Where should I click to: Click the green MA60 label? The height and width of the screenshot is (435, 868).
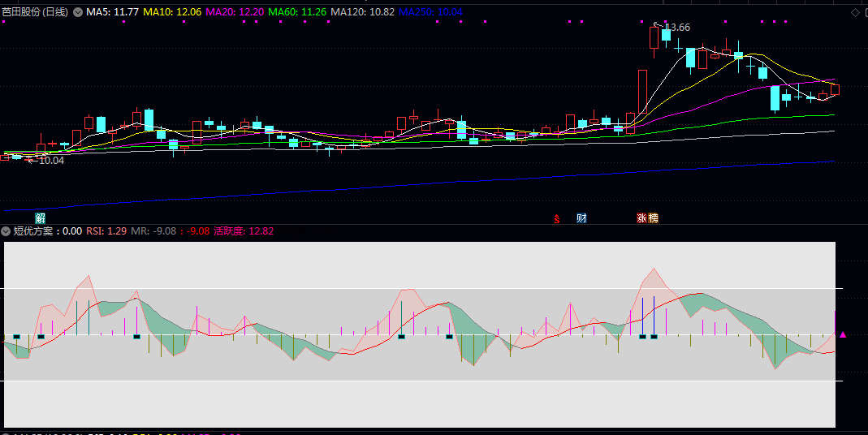tap(296, 13)
